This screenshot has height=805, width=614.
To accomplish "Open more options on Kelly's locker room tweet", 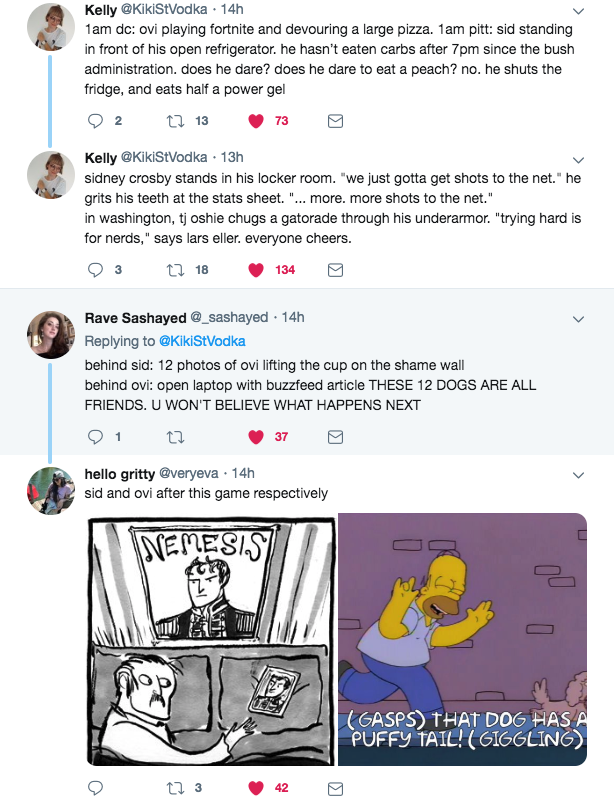I will pyautogui.click(x=577, y=159).
